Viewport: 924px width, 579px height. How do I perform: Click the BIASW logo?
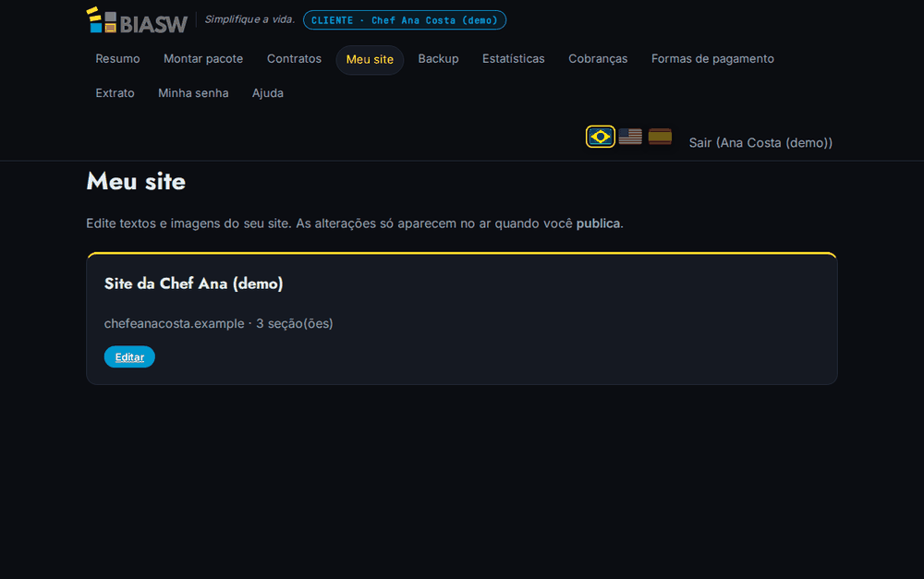[137, 20]
